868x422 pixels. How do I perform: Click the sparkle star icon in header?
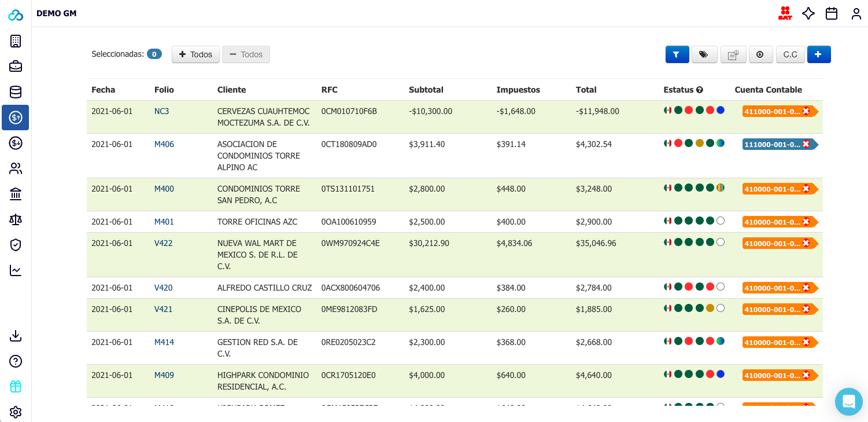click(x=808, y=13)
